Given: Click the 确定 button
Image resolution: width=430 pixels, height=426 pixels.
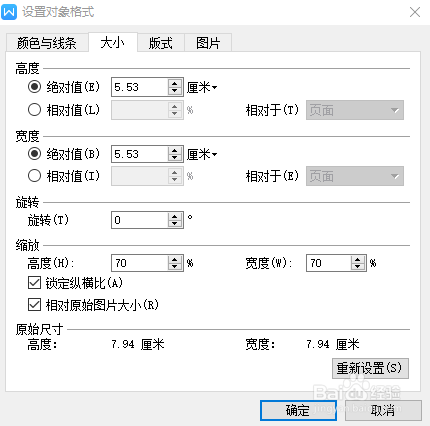Looking at the screenshot, I should click(298, 410).
